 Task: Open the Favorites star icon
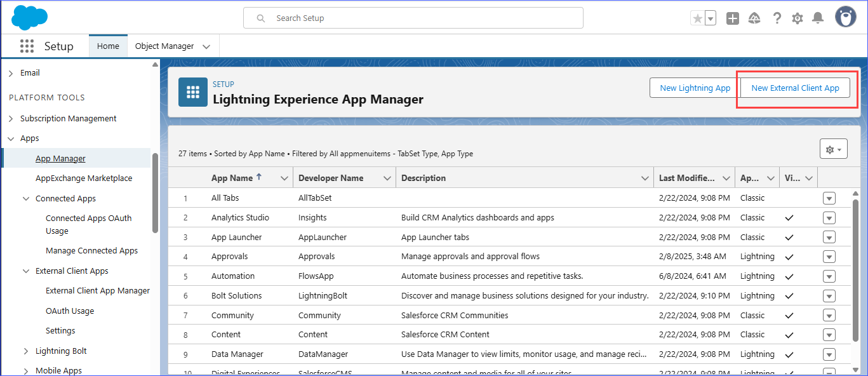698,18
